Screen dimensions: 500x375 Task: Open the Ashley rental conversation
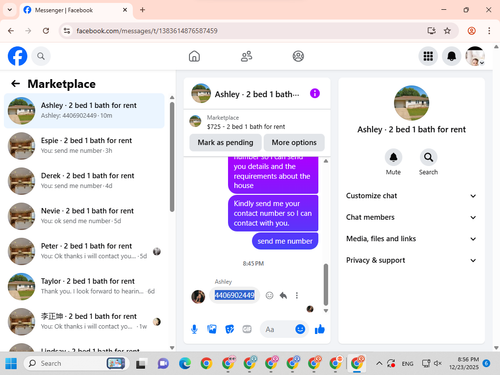(x=84, y=111)
